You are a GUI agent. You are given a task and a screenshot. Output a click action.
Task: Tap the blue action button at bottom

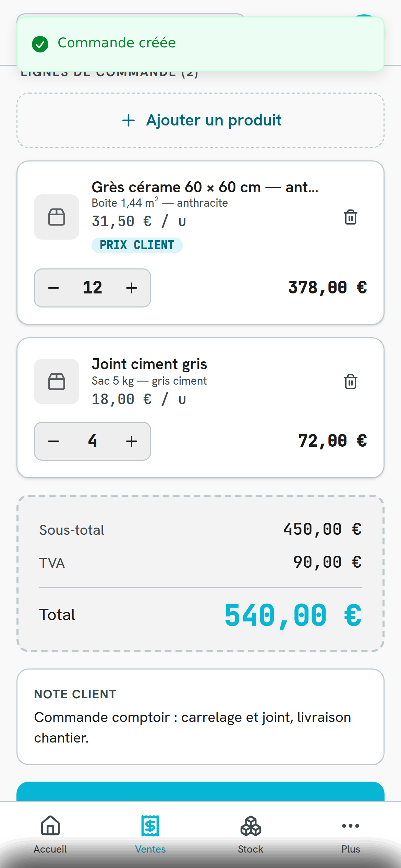tap(200, 792)
